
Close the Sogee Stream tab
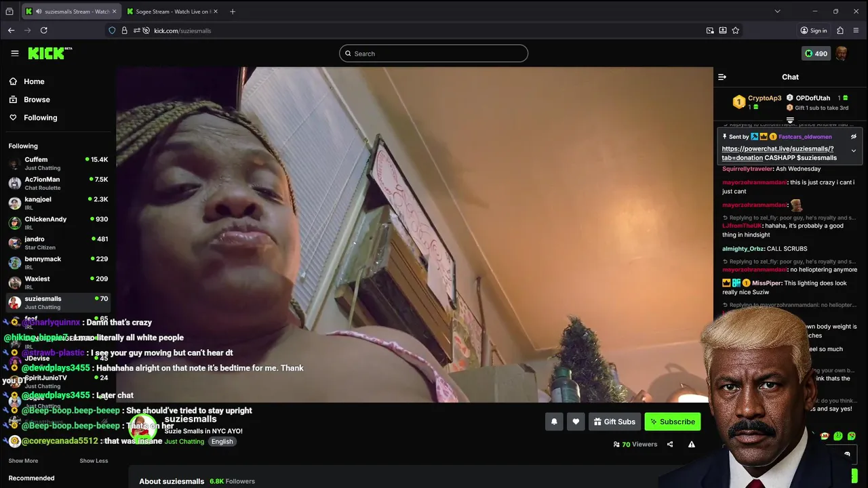point(216,12)
